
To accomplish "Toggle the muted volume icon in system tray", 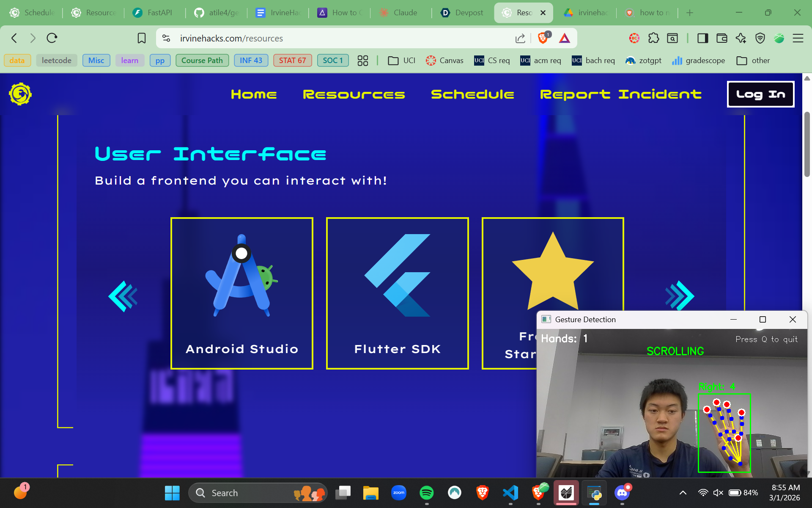I will pos(718,493).
